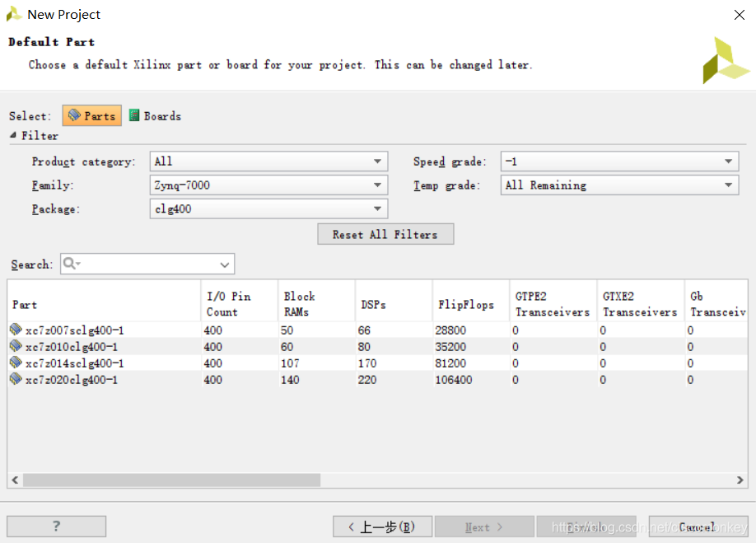Select part xc7z020clg400-1 chip icon
The width and height of the screenshot is (756, 543).
click(x=16, y=378)
